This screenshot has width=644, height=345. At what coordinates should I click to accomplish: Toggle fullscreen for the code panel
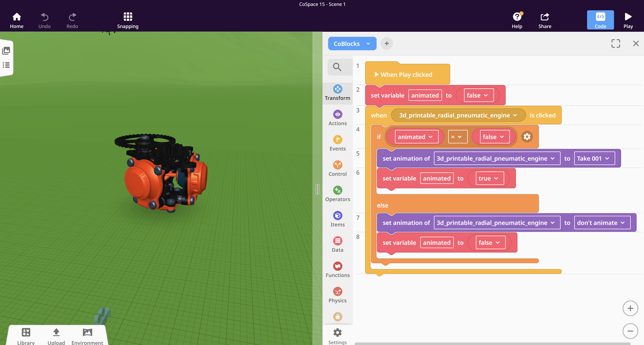616,43
